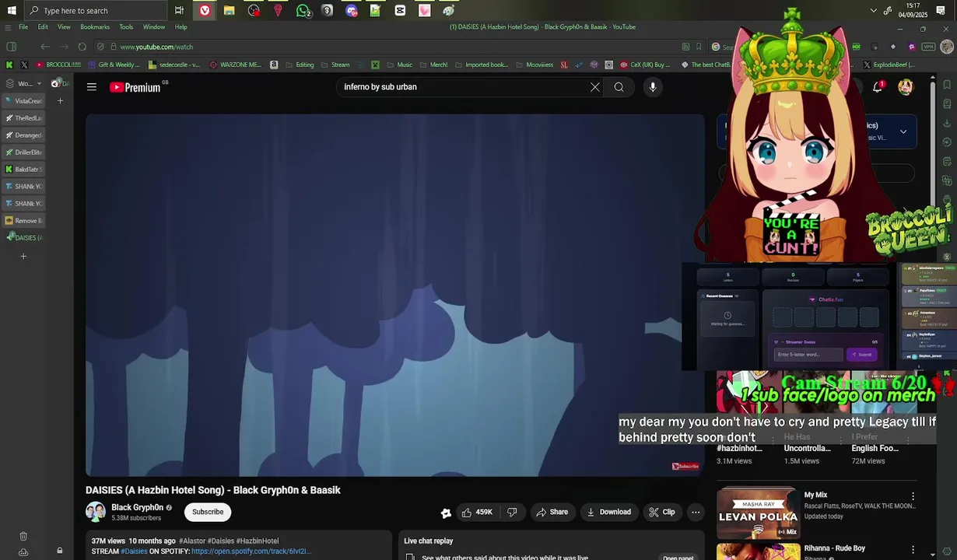Open the YouTube account avatar menu
The image size is (957, 560).
point(906,87)
